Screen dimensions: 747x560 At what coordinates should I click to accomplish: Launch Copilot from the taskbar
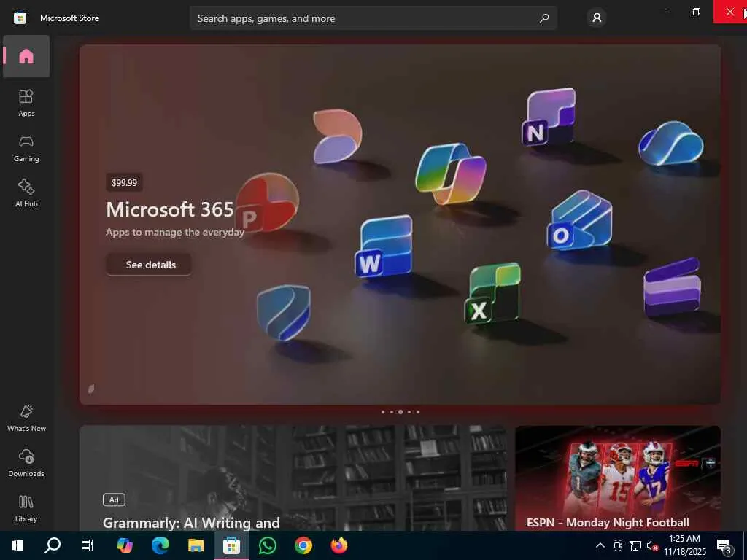click(124, 545)
